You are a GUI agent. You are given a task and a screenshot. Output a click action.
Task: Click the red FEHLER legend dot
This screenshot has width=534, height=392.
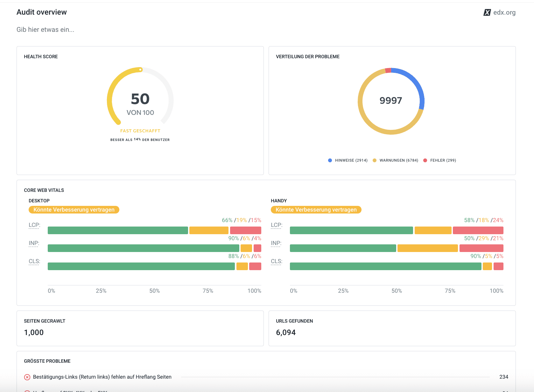click(x=425, y=160)
